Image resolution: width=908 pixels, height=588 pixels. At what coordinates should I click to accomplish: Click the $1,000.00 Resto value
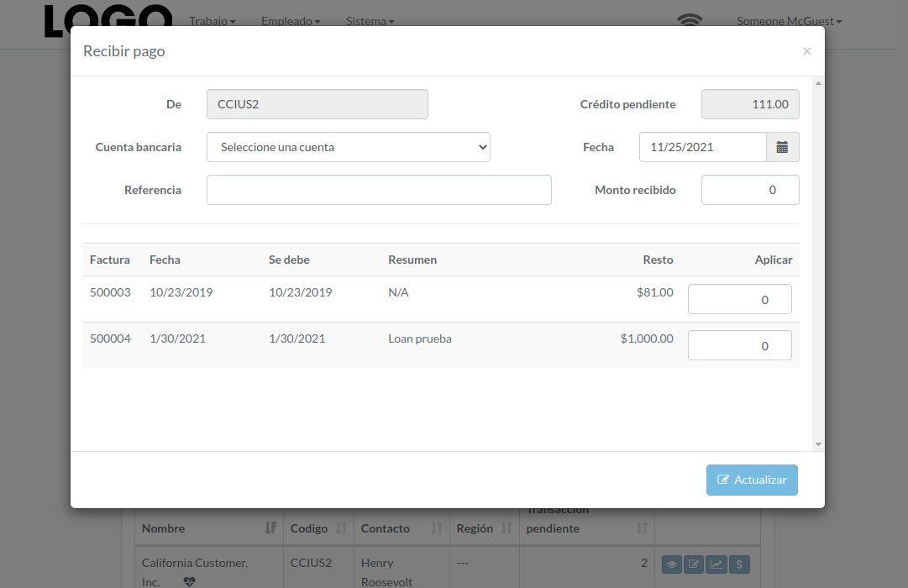click(x=647, y=339)
